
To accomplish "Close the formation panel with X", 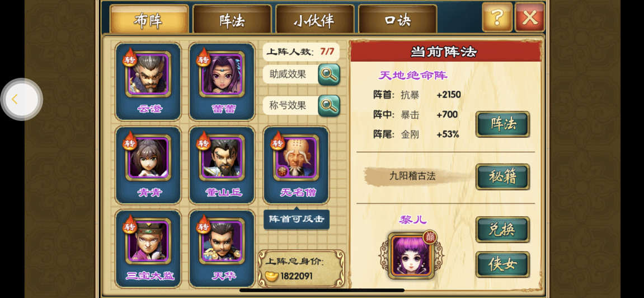I will click(530, 17).
